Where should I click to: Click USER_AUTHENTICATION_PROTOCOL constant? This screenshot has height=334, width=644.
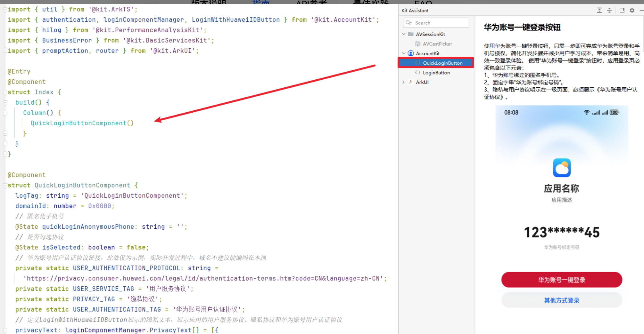click(x=127, y=268)
